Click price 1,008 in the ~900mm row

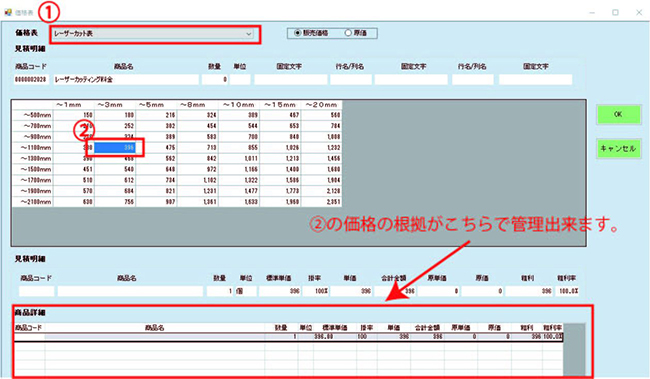(322, 137)
